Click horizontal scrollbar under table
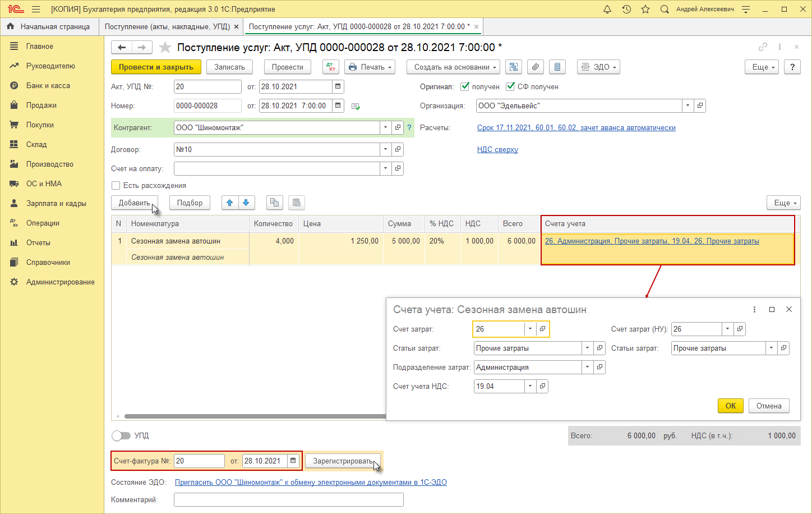Viewport: 812px width, 514px height. 255,416
